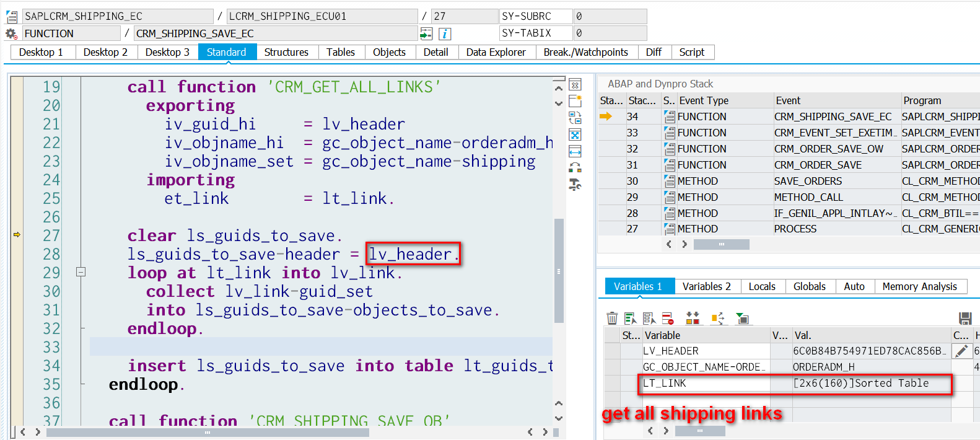Open the Break./Watchpoints tab

(586, 52)
